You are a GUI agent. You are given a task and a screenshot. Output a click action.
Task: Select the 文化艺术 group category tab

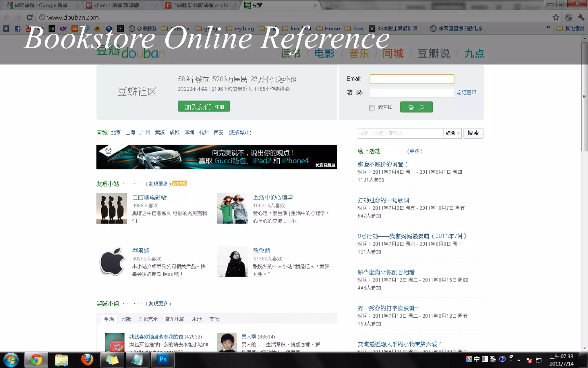[x=148, y=319]
